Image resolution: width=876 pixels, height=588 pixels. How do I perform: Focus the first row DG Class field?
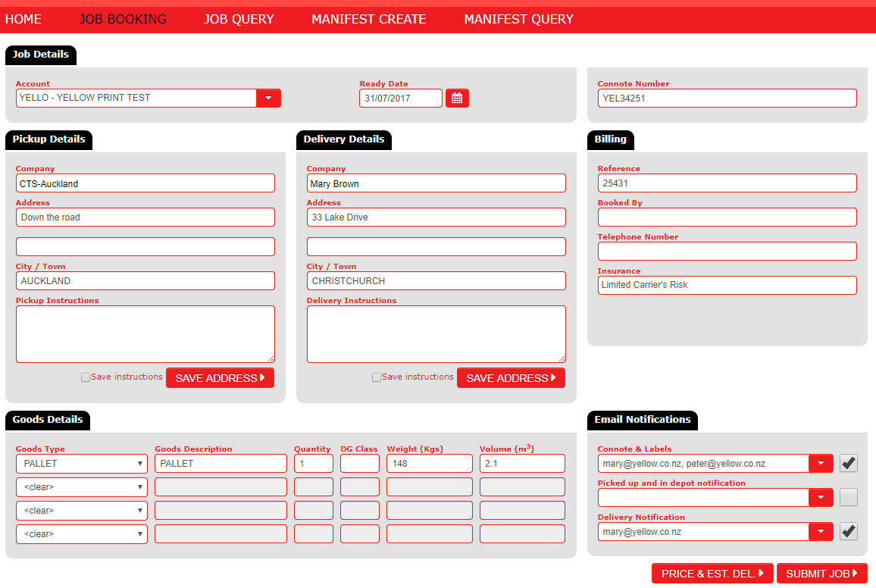[360, 464]
